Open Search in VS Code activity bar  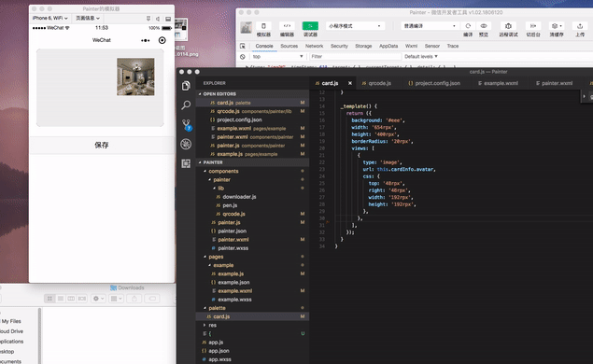[186, 105]
